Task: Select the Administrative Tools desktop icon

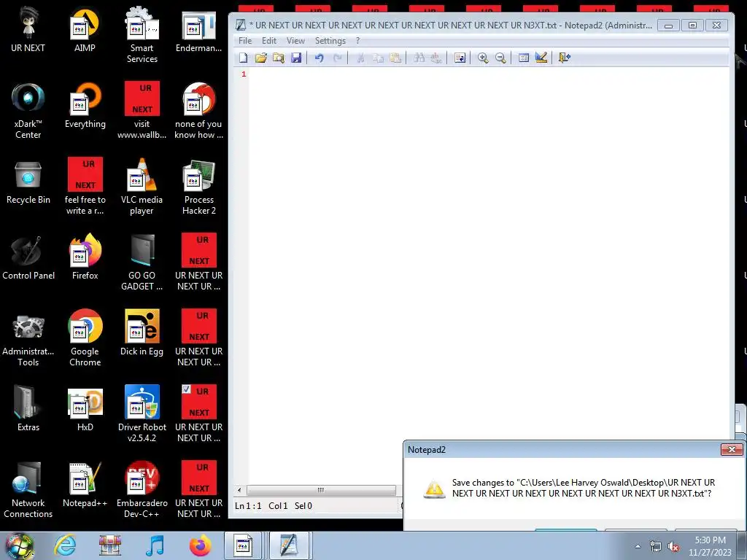Action: click(x=28, y=338)
